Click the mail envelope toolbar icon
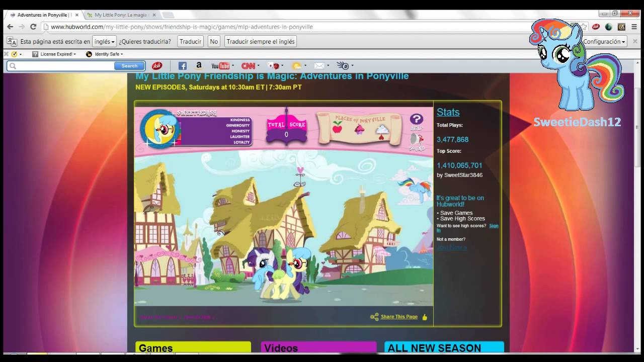The image size is (644, 362). 319,66
